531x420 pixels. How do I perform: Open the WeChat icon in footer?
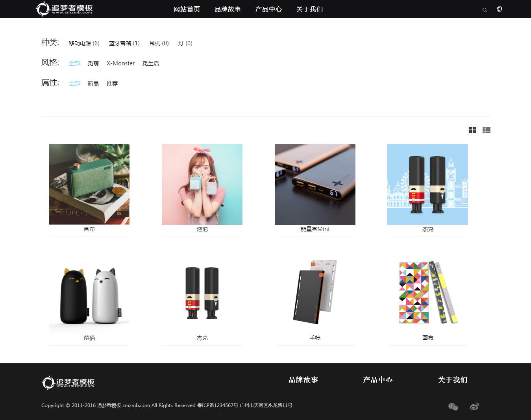[453, 407]
